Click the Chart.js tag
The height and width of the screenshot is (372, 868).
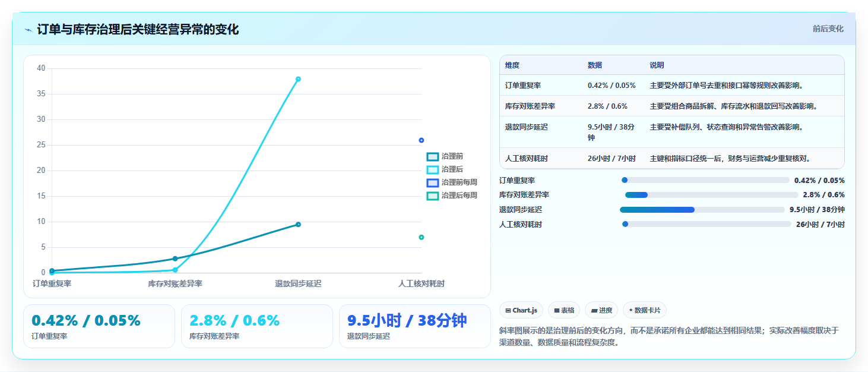pos(521,310)
